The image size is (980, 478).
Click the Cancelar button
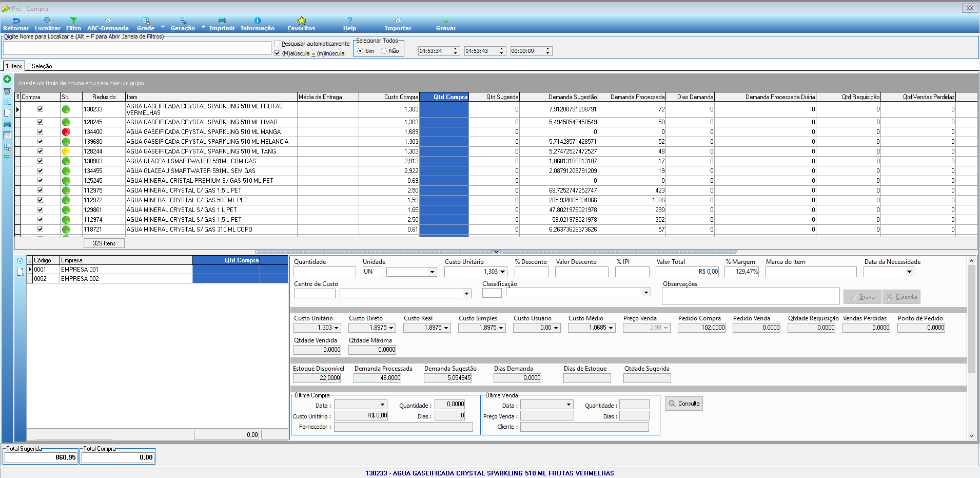point(901,297)
